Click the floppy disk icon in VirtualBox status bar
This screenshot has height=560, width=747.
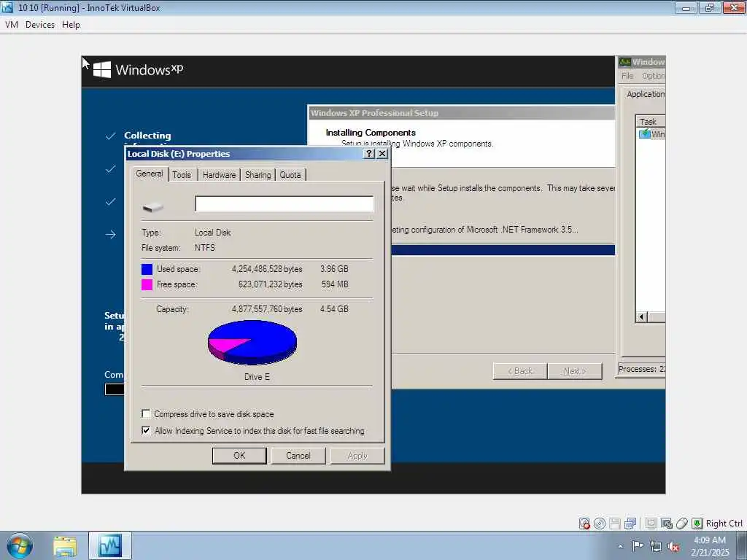point(614,524)
